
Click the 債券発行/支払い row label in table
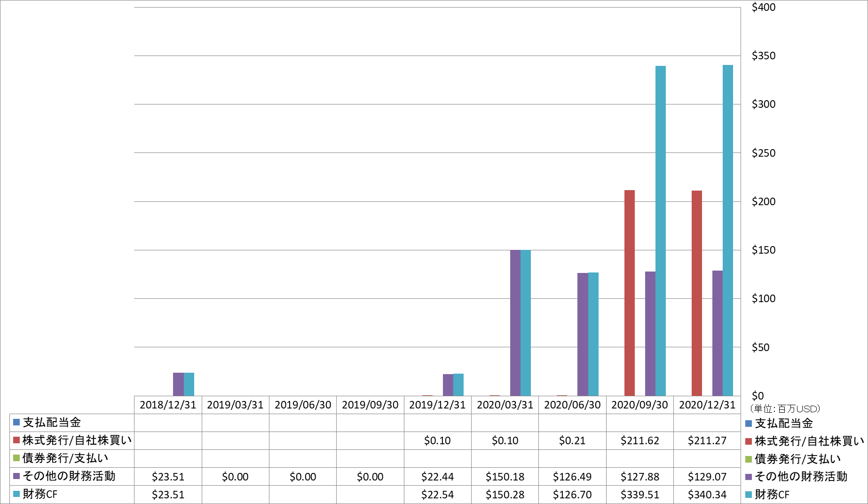point(65,458)
